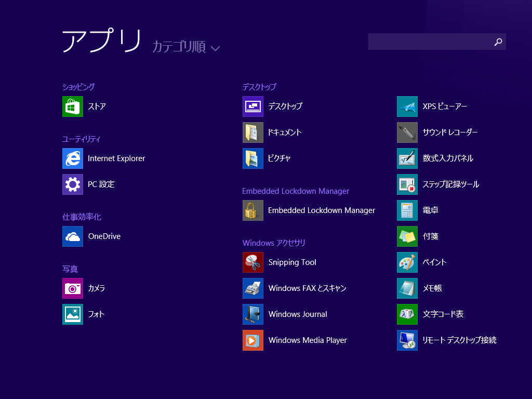The image size is (532, 399).
Task: Launch リモート デスクトップ接続 icon
Action: (407, 340)
